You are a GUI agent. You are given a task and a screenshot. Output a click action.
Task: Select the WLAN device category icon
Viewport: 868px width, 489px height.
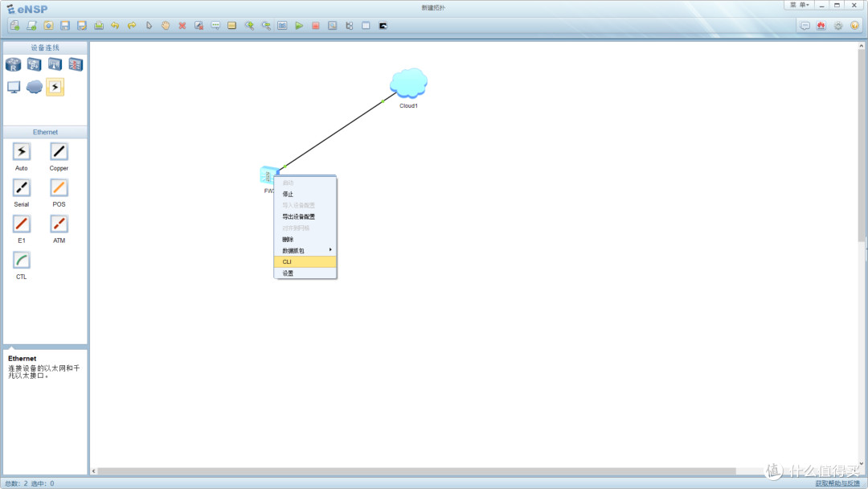(55, 65)
